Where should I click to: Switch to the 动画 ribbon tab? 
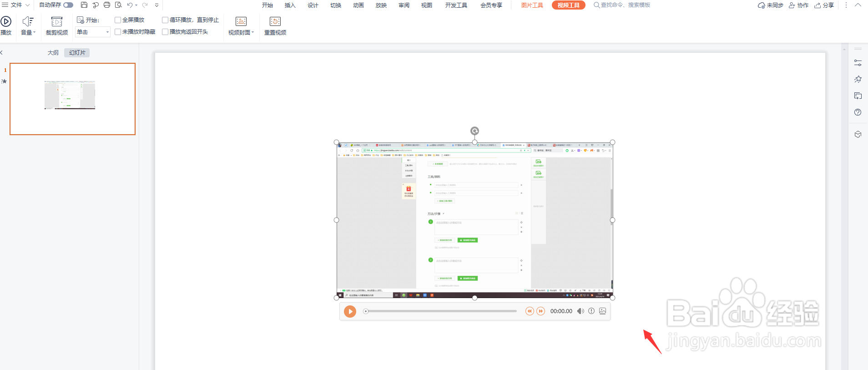(x=358, y=5)
